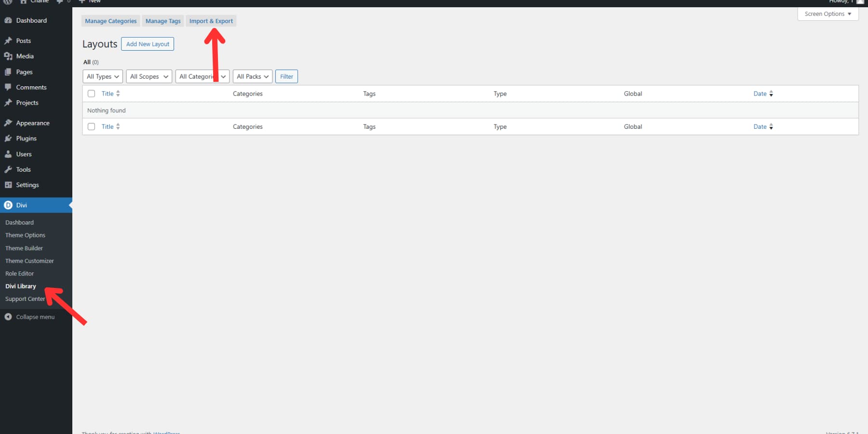This screenshot has height=434, width=868.
Task: Click the WordPress logo in the admin bar
Action: click(x=7, y=2)
